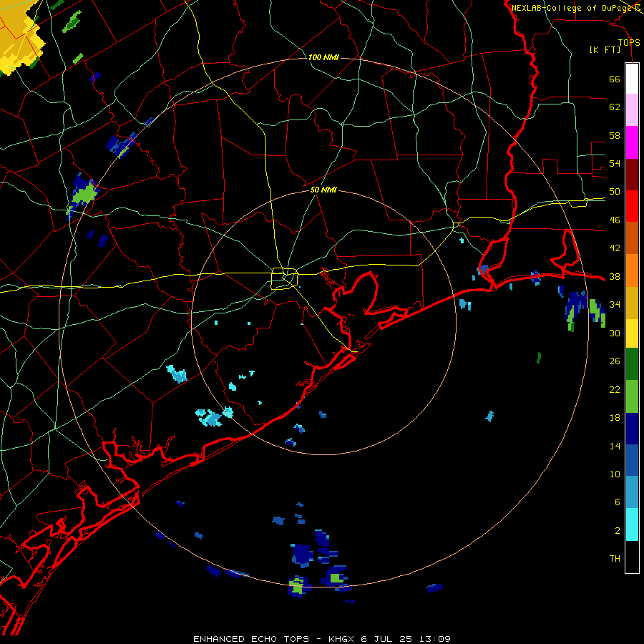Click the "46" legend value
644x644 pixels.
(x=615, y=220)
